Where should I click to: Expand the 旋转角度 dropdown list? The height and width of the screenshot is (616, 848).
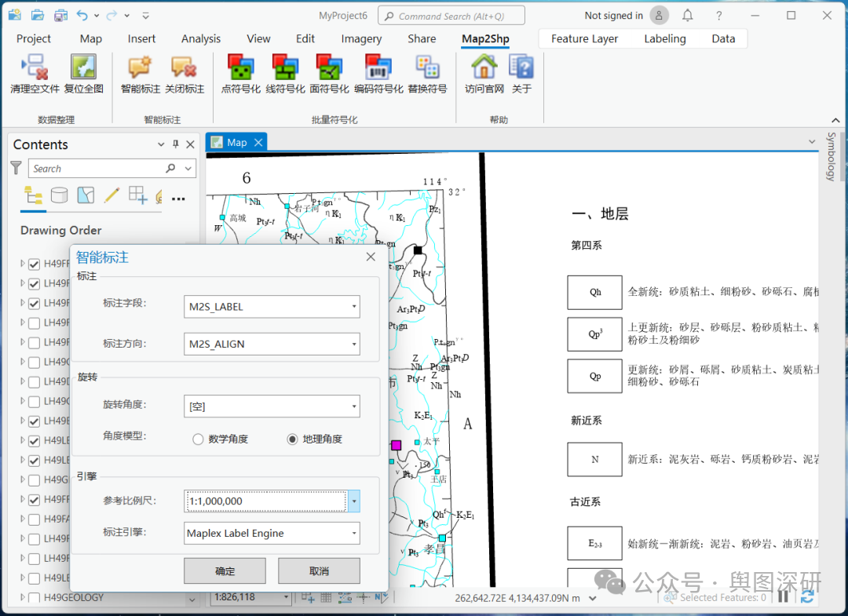(272, 406)
